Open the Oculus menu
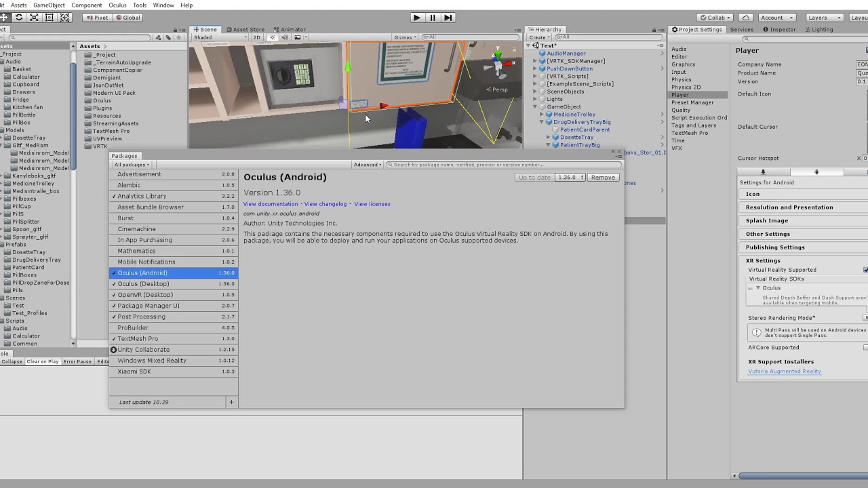Viewport: 868px width, 488px height. [117, 5]
